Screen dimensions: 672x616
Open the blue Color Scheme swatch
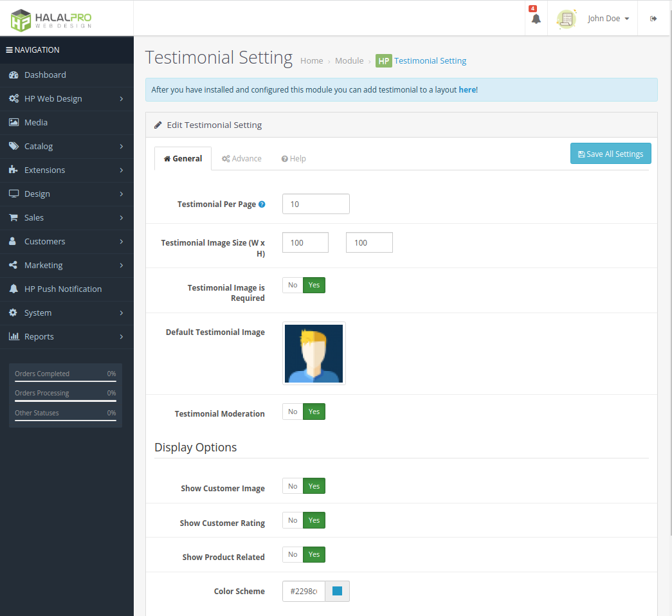[337, 592]
